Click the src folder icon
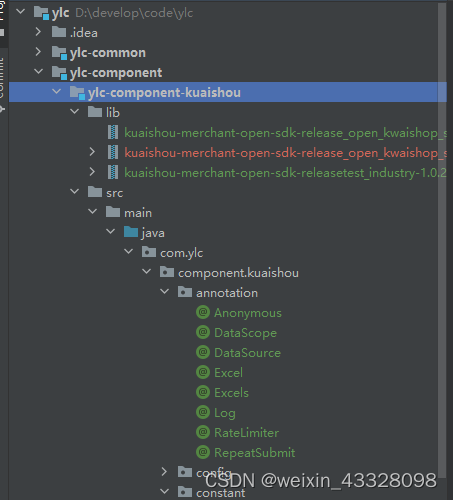 [x=95, y=192]
